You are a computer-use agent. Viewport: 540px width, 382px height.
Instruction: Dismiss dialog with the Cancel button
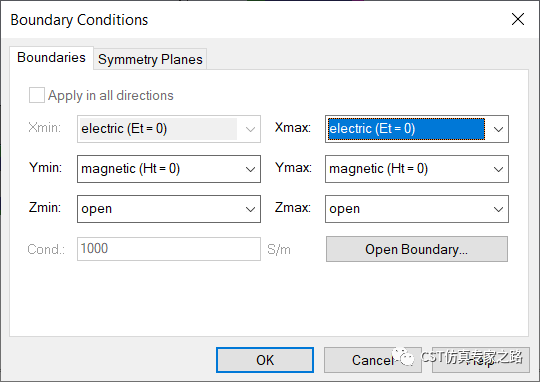(x=373, y=360)
